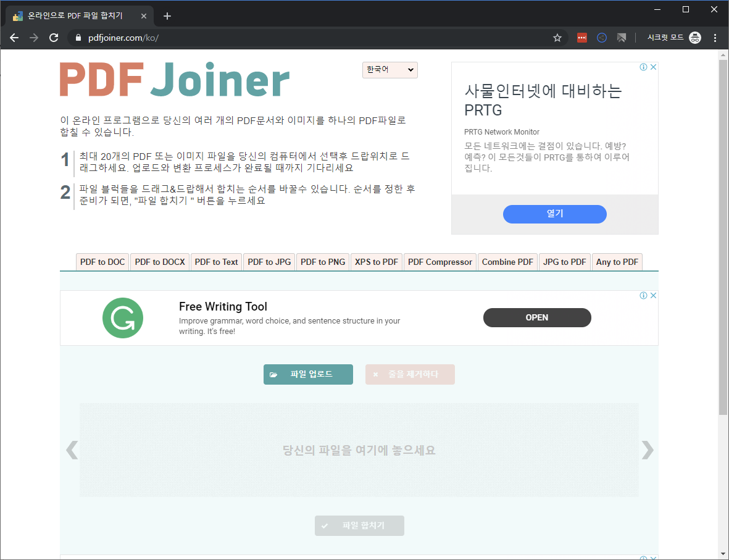Open a new browser tab

click(x=167, y=16)
